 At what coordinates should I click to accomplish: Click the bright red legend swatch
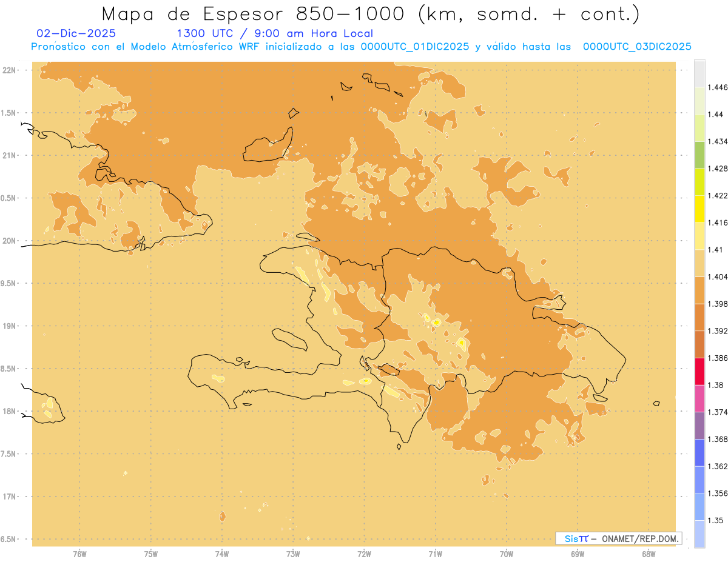click(699, 371)
